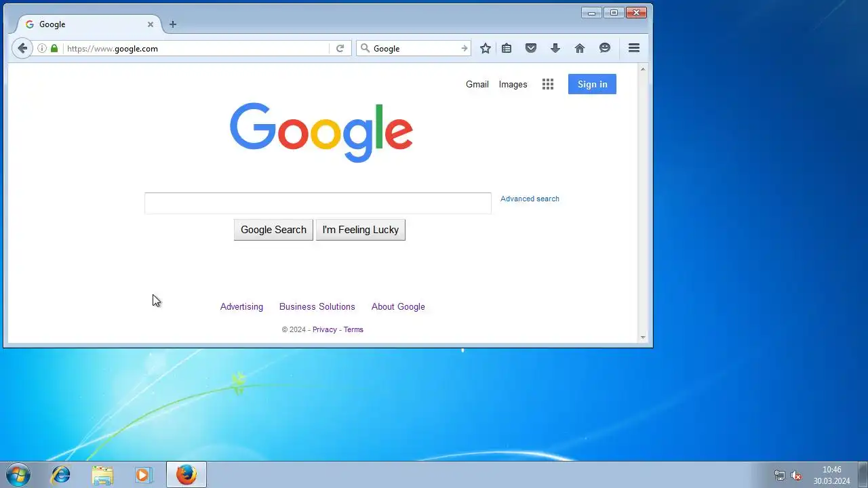Restore down the Firefox window
Screen dimensions: 868x488
coord(614,12)
